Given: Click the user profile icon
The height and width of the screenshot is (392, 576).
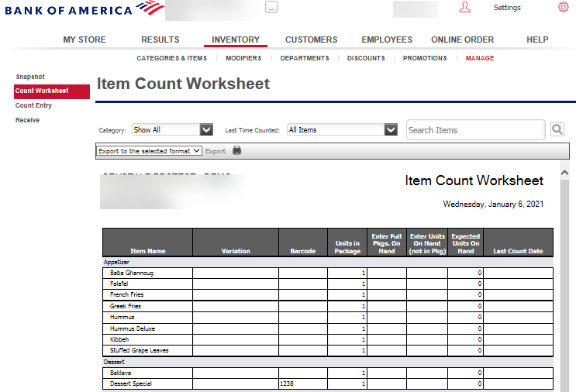Looking at the screenshot, I should tap(465, 8).
